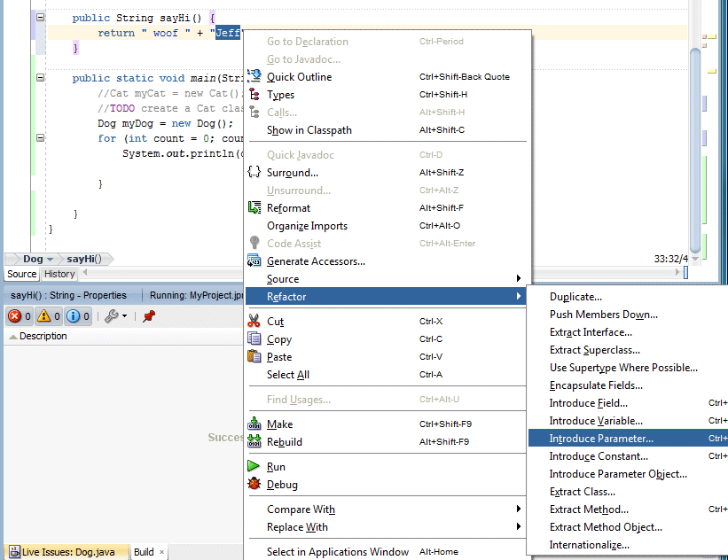The width and height of the screenshot is (728, 560).
Task: Toggle the yellow warnings filter button
Action: click(x=49, y=316)
